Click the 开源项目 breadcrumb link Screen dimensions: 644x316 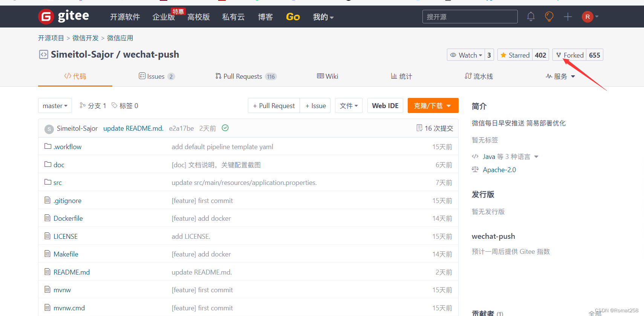click(51, 38)
